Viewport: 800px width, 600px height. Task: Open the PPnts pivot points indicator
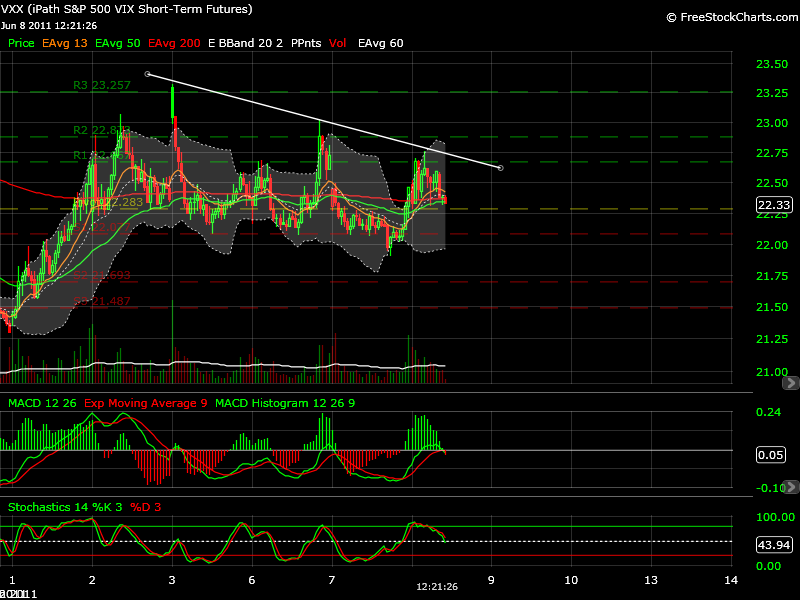[x=304, y=44]
